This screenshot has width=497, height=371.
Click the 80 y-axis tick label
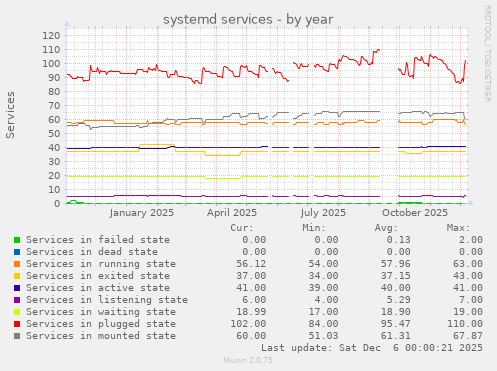tap(54, 91)
